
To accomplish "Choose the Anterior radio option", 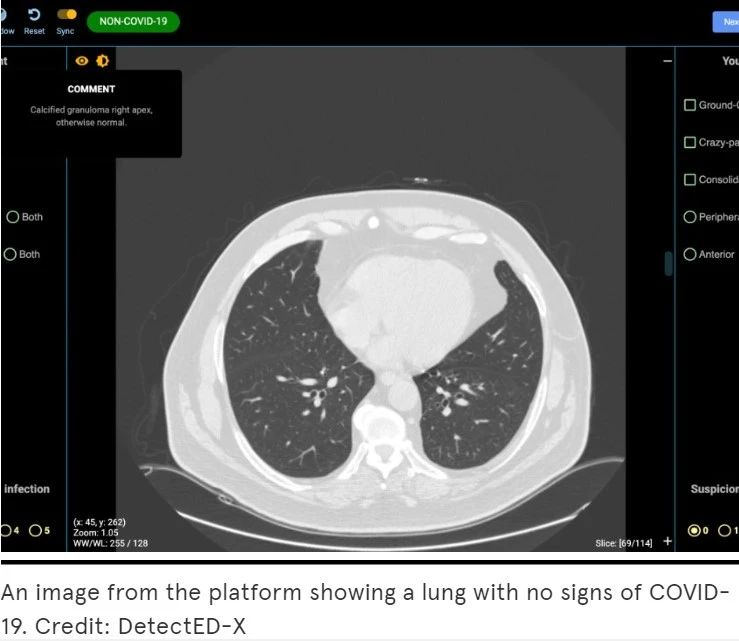I will 689,254.
